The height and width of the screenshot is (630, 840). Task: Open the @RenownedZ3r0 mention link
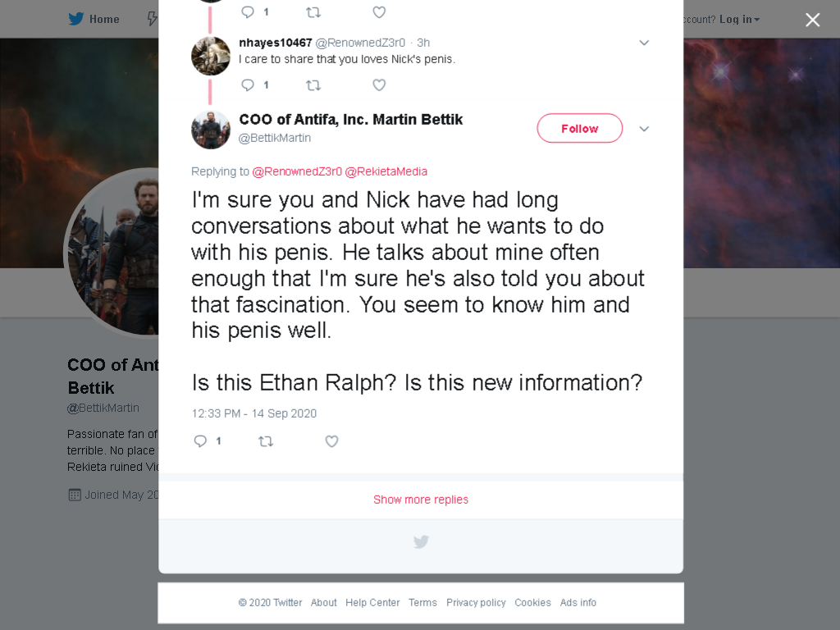point(297,171)
